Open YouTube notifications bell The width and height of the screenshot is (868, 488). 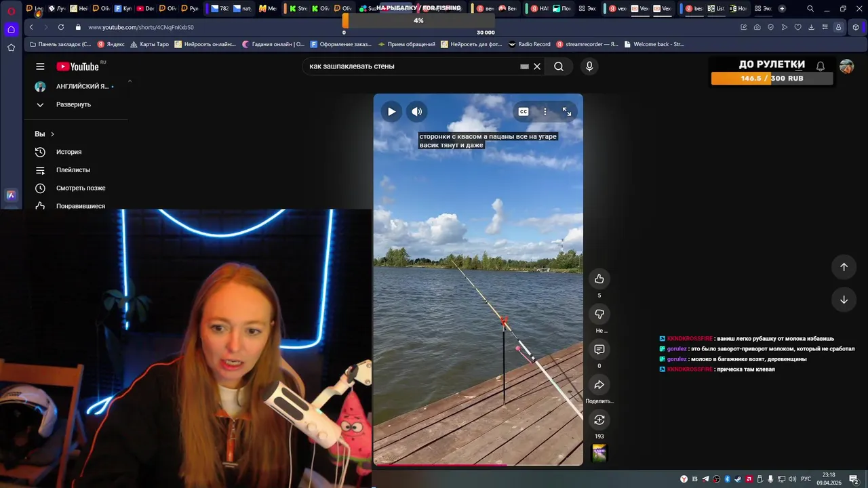pos(821,66)
